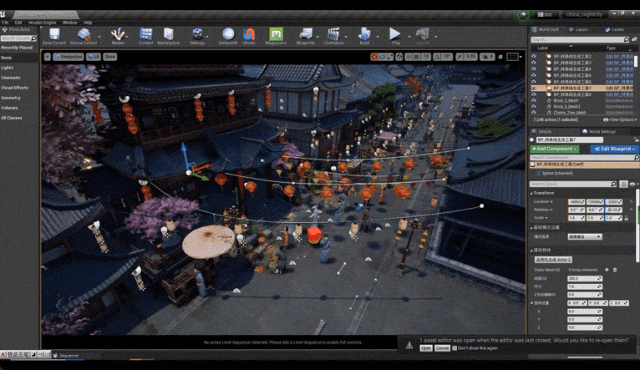
Task: Open the Location type dropdown arrow
Action: [x=551, y=202]
